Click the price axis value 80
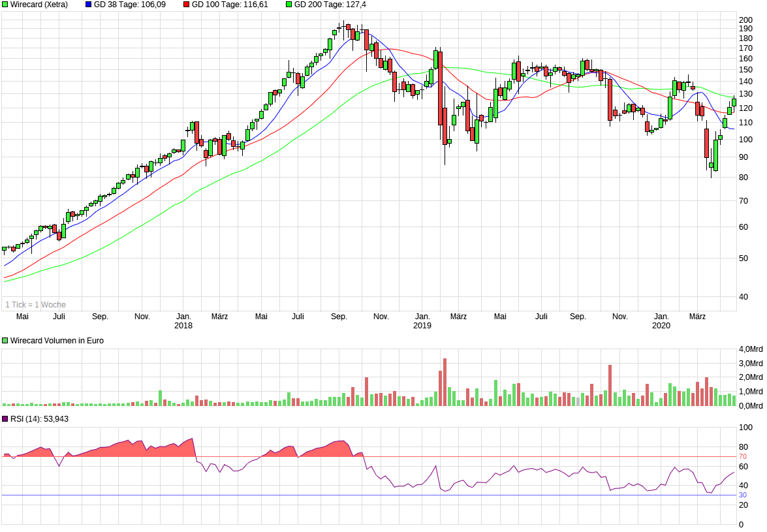This screenshot has width=767, height=532. click(744, 178)
